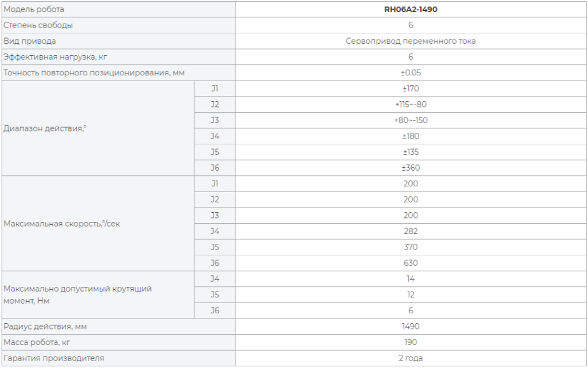Click the ±360 value for J6 range
588x368 pixels.
click(x=411, y=168)
